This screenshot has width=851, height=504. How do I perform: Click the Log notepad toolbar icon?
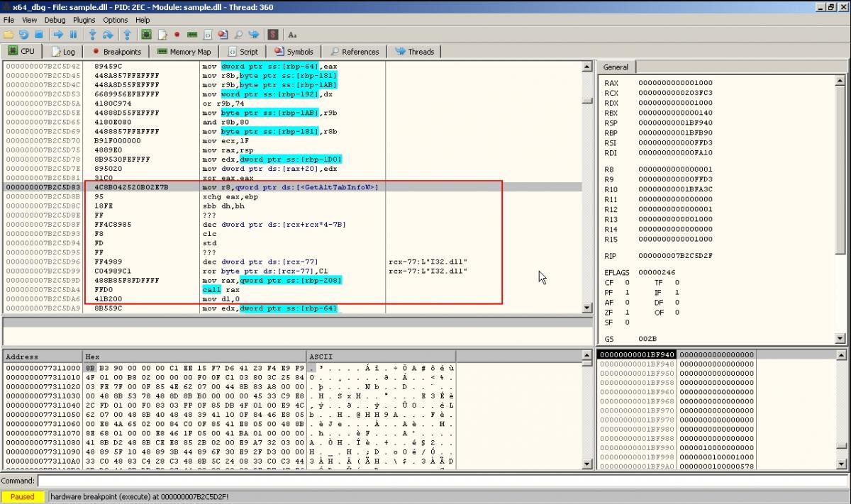(x=162, y=34)
